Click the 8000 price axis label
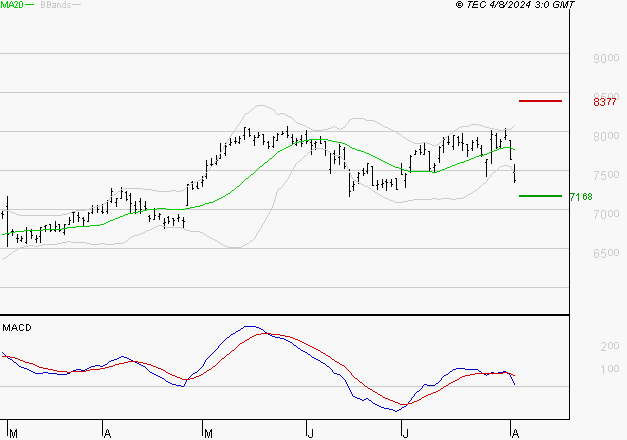The width and height of the screenshot is (627, 440). 606,136
